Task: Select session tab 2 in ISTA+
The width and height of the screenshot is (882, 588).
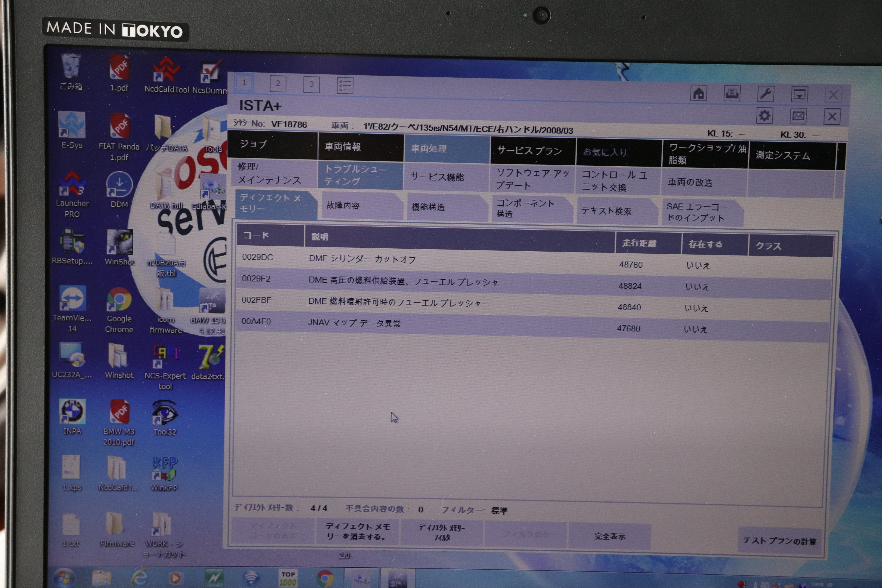Action: pos(278,83)
